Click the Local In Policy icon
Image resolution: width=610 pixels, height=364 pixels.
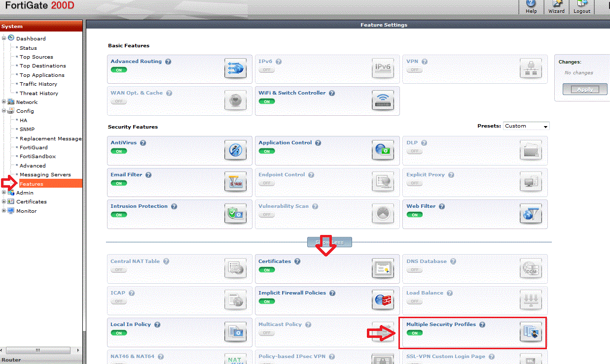[235, 332]
